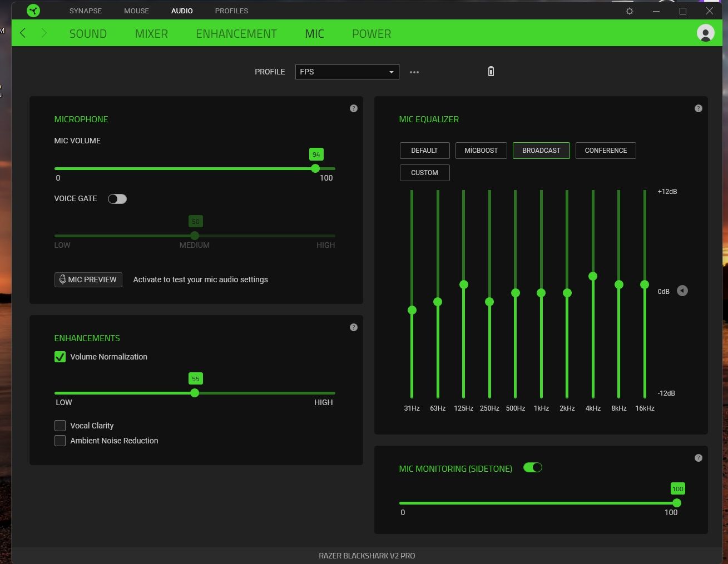Click the 125Hz equalizer band handle

[464, 285]
